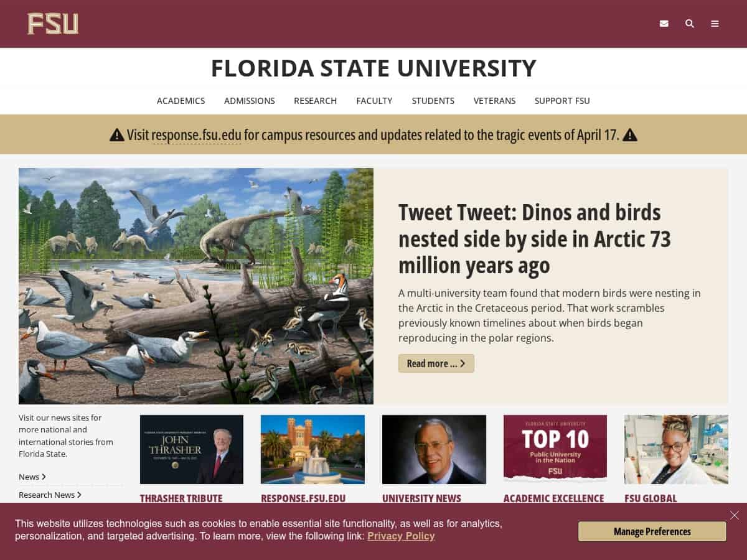Open the Tweet Tweet dinos headline

coord(535,239)
